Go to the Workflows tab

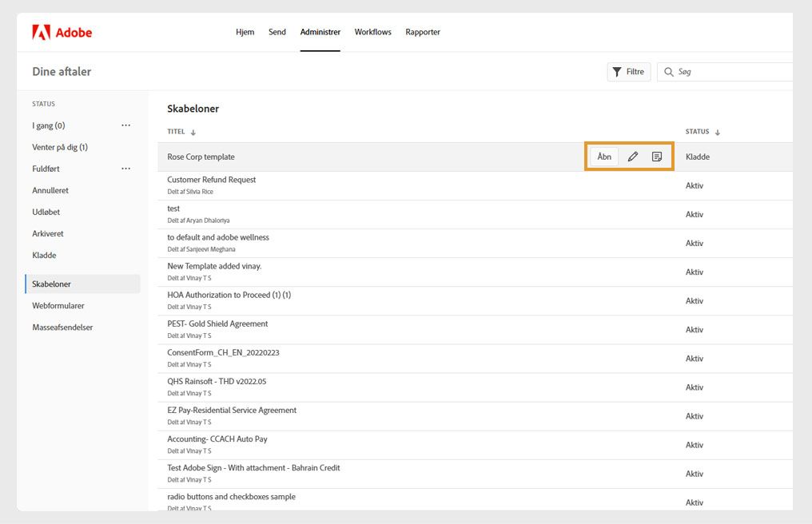pyautogui.click(x=373, y=32)
